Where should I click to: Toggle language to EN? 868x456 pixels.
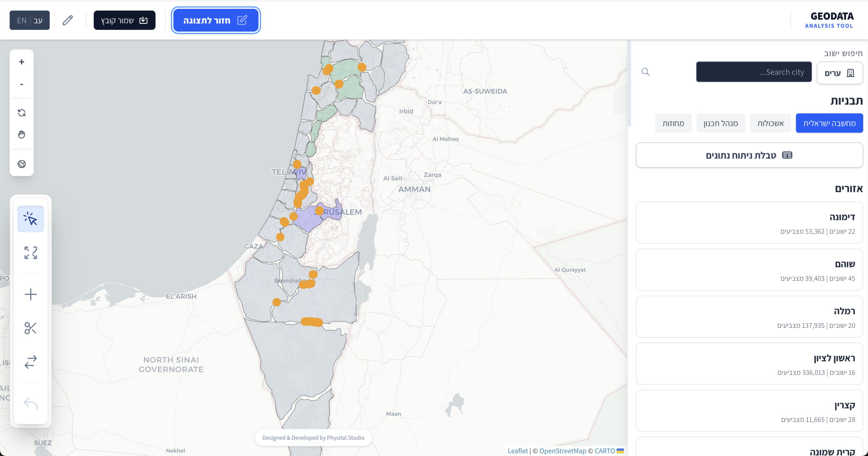click(22, 20)
